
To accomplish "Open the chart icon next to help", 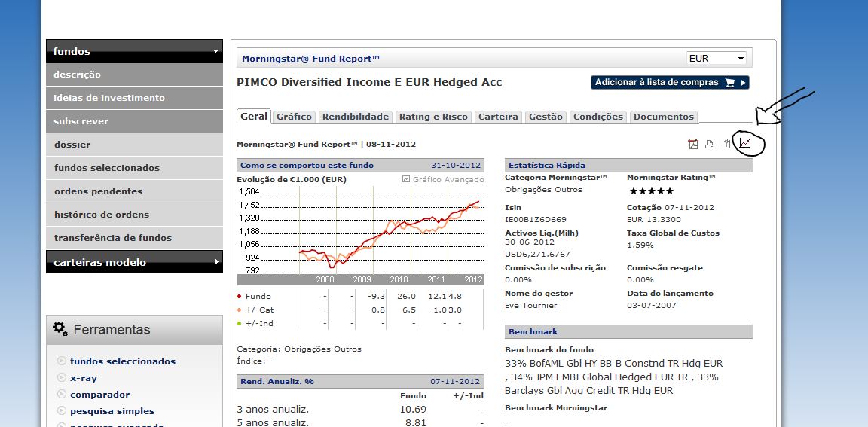I will [x=744, y=143].
